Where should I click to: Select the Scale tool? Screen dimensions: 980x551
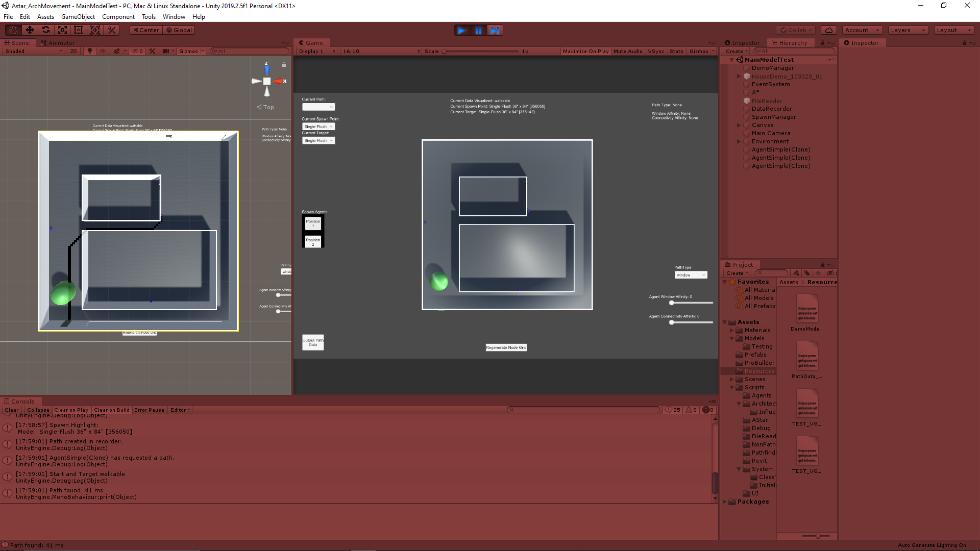(x=62, y=30)
